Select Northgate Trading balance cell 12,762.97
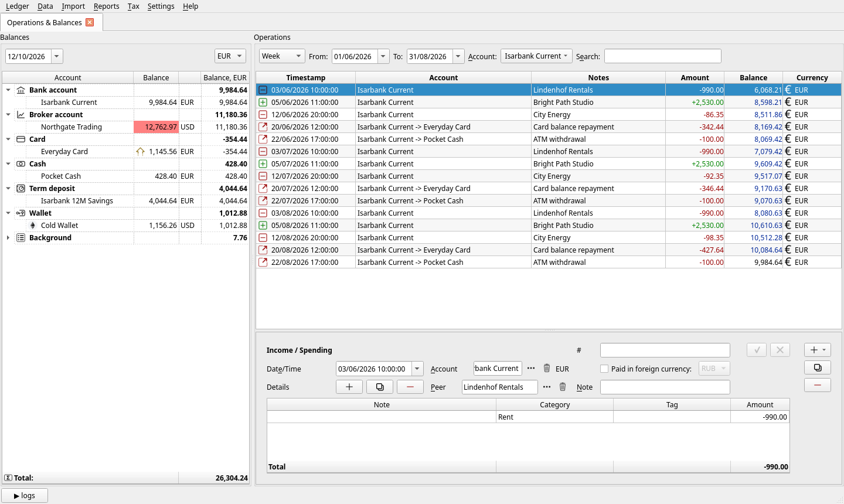Image resolution: width=844 pixels, height=504 pixels. [x=156, y=127]
